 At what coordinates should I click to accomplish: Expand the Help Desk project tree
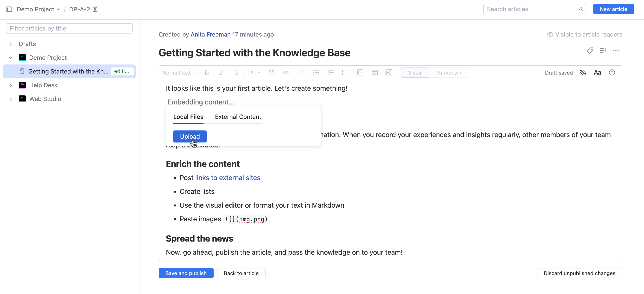pyautogui.click(x=11, y=85)
